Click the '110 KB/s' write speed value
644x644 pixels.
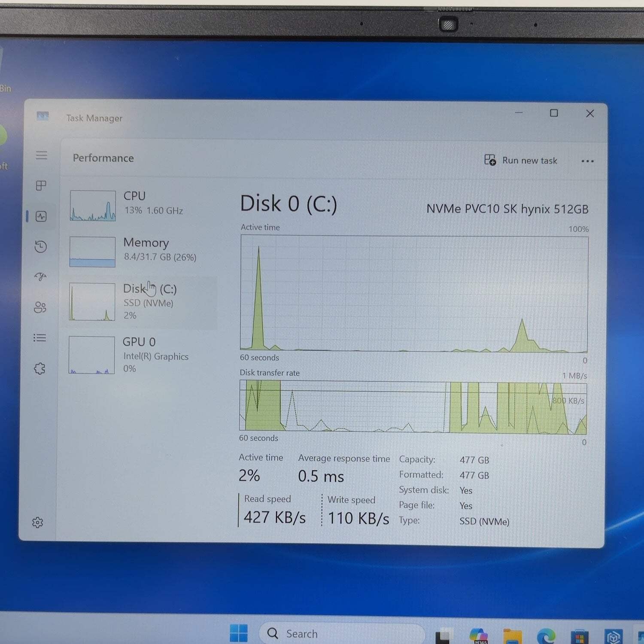358,518
